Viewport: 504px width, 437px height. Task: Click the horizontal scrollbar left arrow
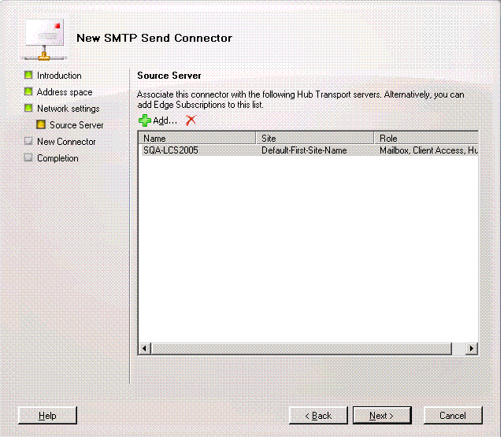[x=144, y=348]
